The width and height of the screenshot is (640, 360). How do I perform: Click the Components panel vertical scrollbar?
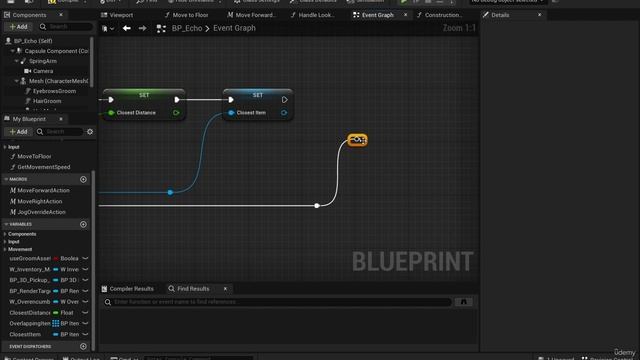(x=91, y=62)
